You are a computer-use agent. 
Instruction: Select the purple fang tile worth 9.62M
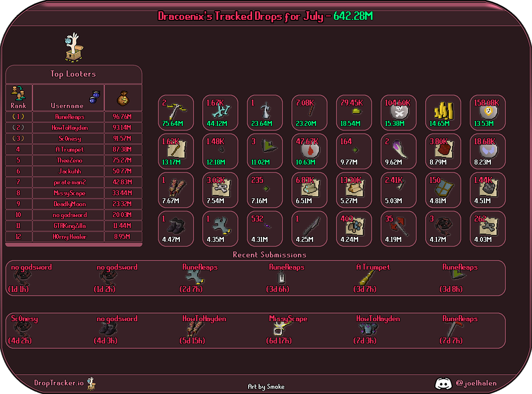398,151
